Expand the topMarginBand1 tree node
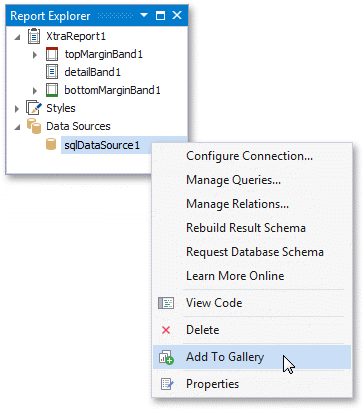Image resolution: width=364 pixels, height=410 pixels. pos(35,55)
